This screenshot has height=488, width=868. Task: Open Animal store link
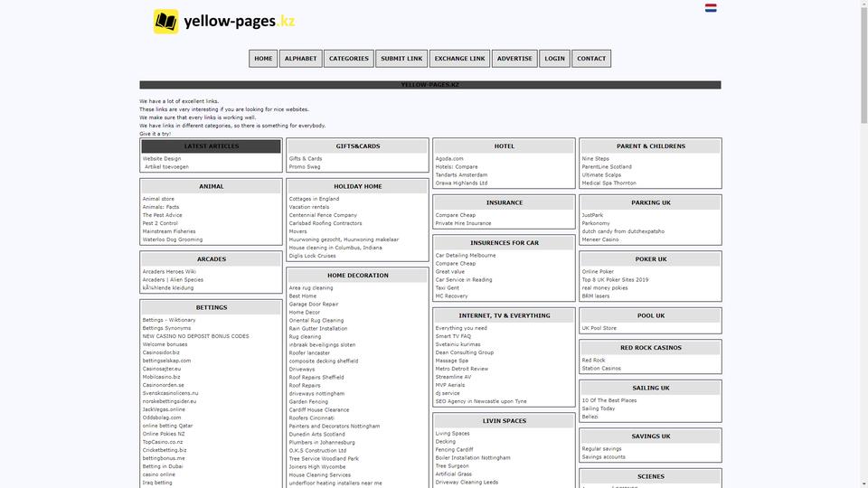coord(158,199)
